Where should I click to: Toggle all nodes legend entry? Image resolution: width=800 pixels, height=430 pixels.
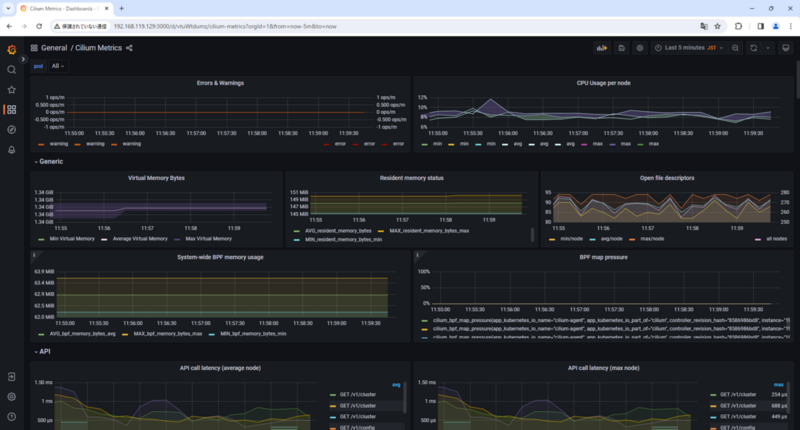pos(777,239)
